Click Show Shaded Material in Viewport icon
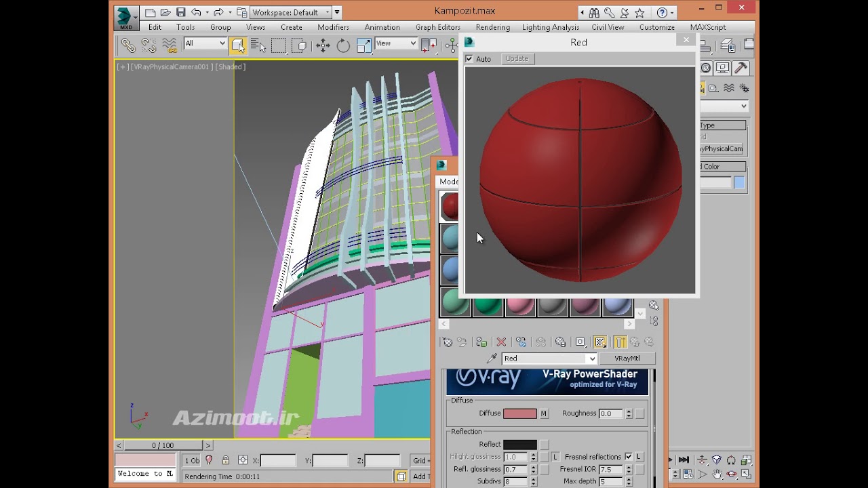868x488 pixels. [x=599, y=342]
